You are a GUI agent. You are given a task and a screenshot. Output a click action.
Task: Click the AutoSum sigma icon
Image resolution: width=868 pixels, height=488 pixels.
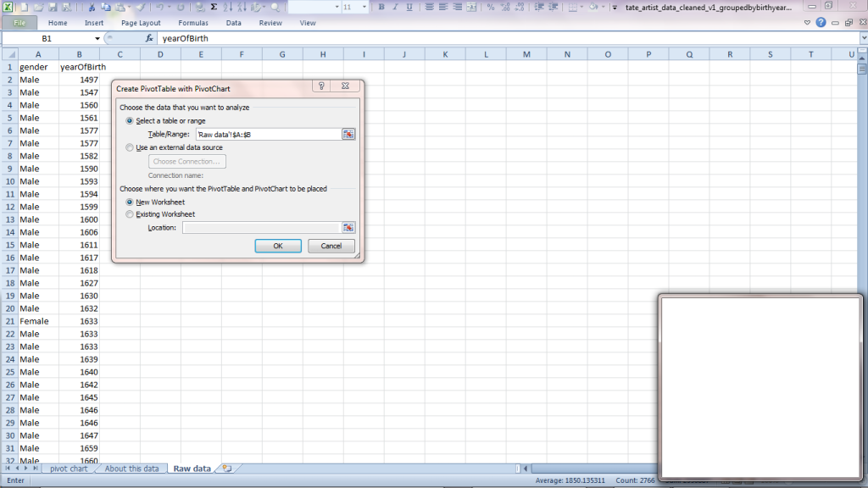[213, 7]
